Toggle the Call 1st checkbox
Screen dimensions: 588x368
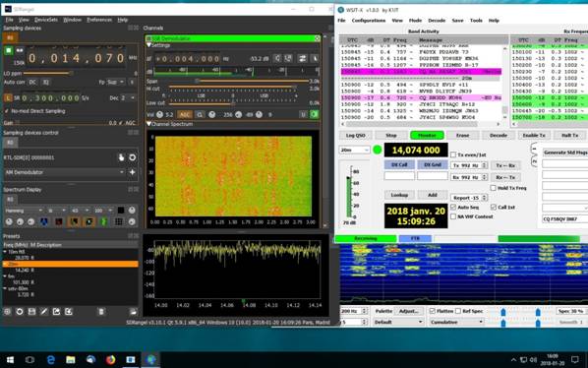[494, 207]
